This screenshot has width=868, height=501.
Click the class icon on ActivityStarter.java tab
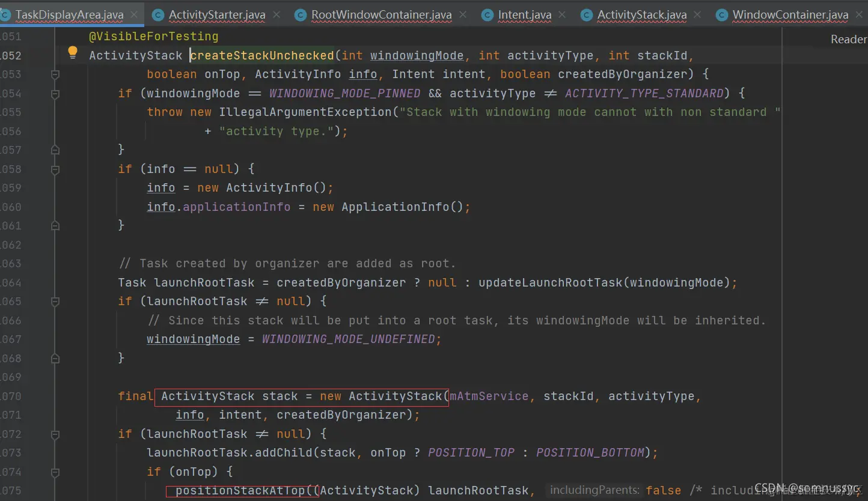pyautogui.click(x=158, y=15)
